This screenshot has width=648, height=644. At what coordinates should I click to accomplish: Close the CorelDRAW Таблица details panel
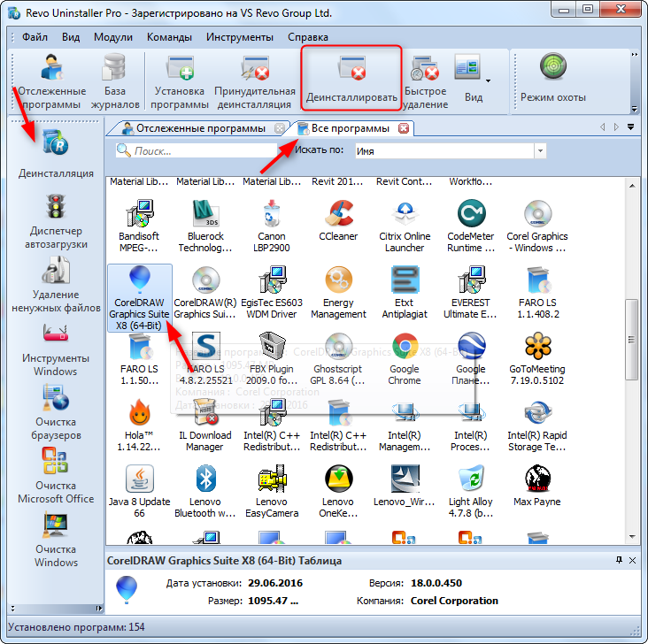pos(632,560)
